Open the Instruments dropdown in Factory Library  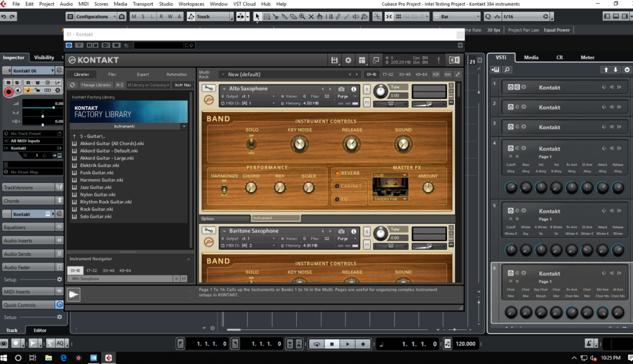click(x=184, y=126)
